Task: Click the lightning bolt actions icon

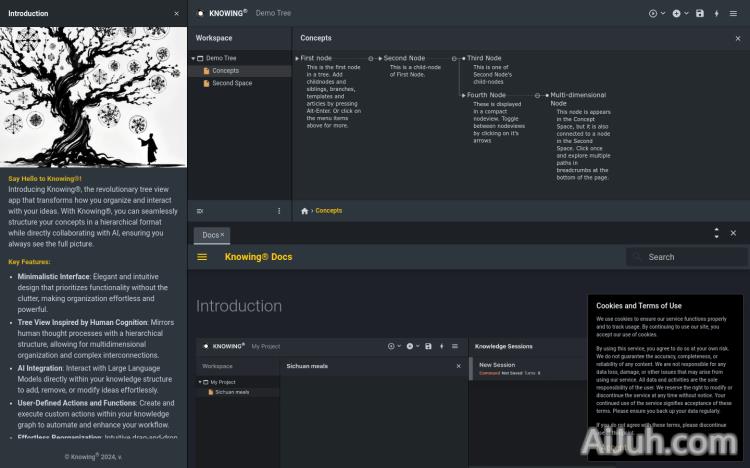Action: click(716, 13)
